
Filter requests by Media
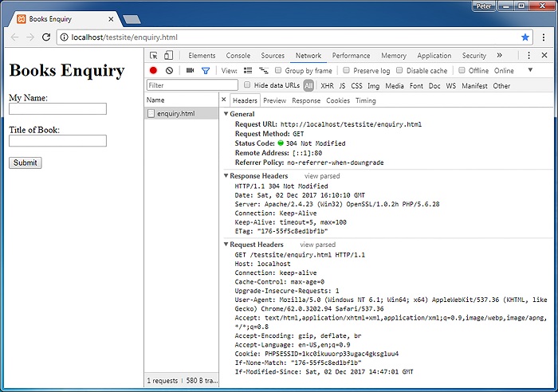[395, 86]
